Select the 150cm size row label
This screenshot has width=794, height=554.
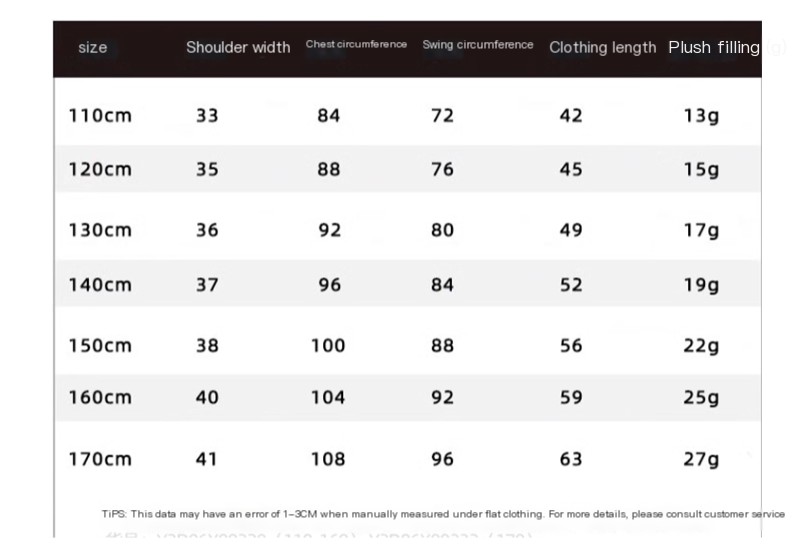click(x=100, y=346)
